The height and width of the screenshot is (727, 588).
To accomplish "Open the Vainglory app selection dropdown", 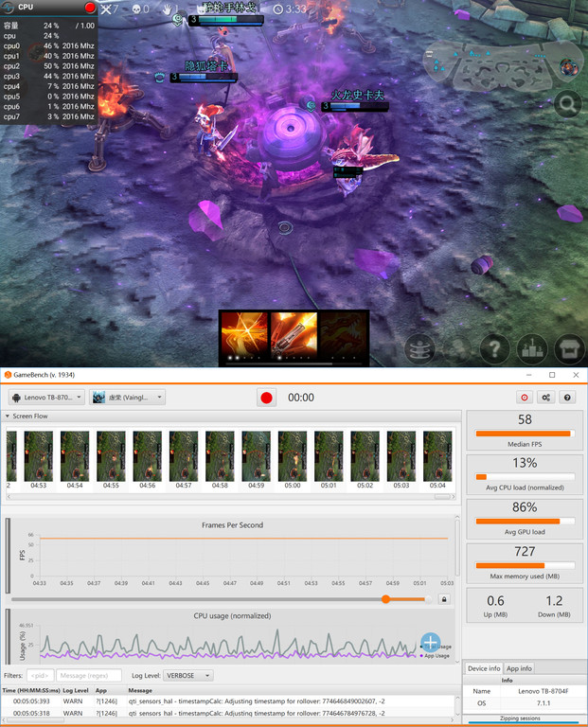I will 127,398.
